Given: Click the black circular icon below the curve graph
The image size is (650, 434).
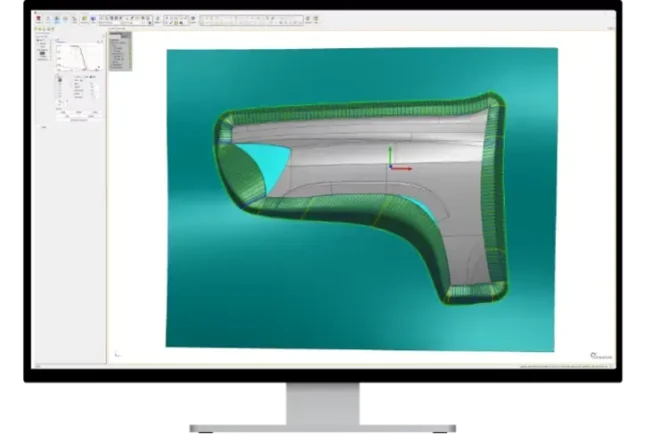Looking at the screenshot, I should 60,80.
